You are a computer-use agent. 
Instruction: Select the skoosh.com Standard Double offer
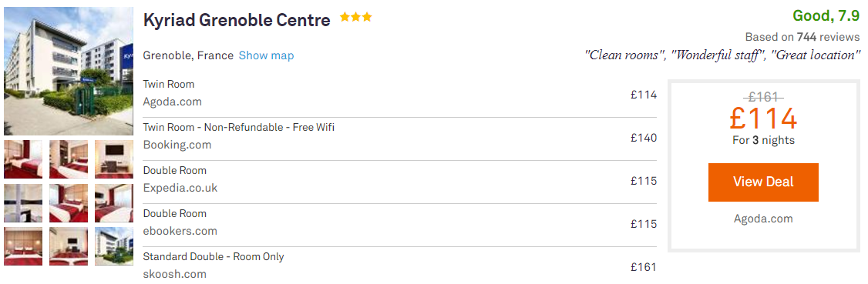coord(399,266)
